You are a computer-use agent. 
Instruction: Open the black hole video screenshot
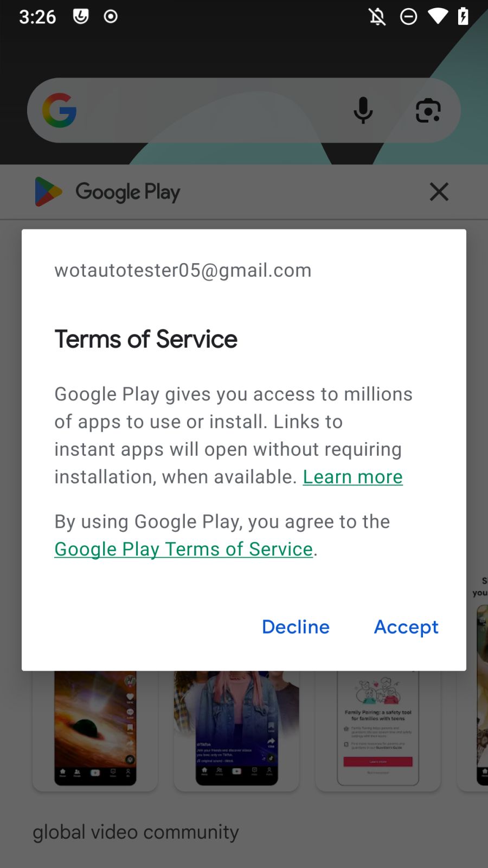tap(95, 727)
